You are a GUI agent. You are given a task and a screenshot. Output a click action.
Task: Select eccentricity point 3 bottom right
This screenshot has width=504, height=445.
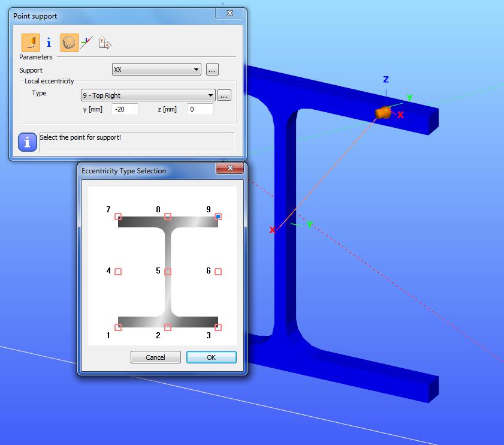click(x=218, y=327)
